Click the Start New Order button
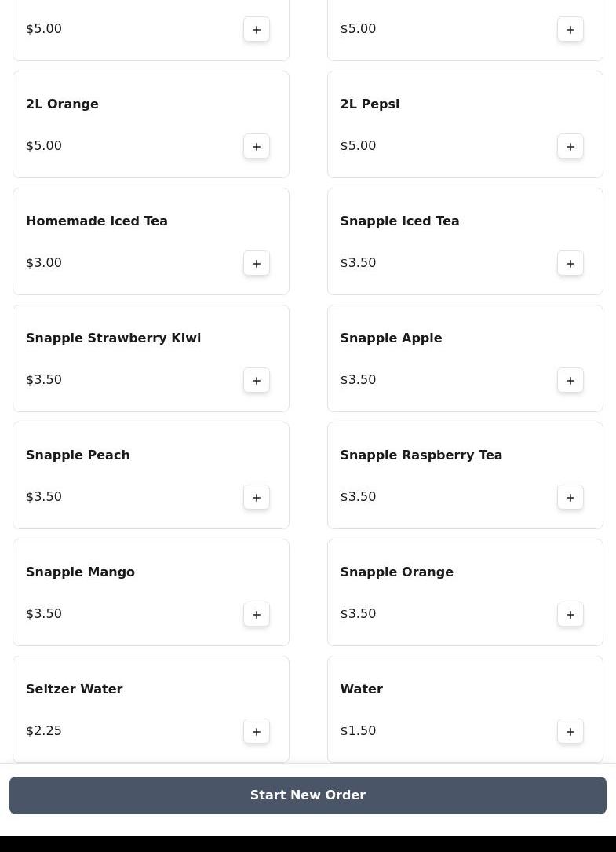 (x=308, y=795)
